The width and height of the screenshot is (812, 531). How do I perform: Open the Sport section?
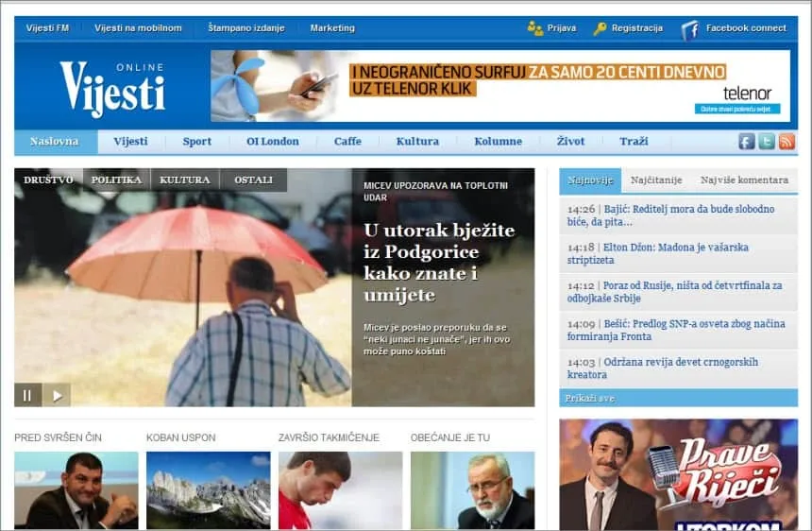click(196, 142)
